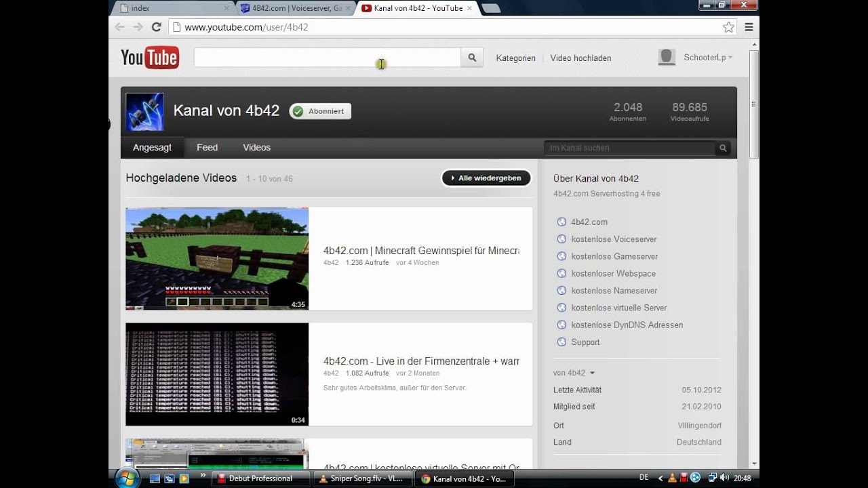Viewport: 868px width, 488px height.
Task: Click the VLC cone icon in system tray
Action: 673,478
